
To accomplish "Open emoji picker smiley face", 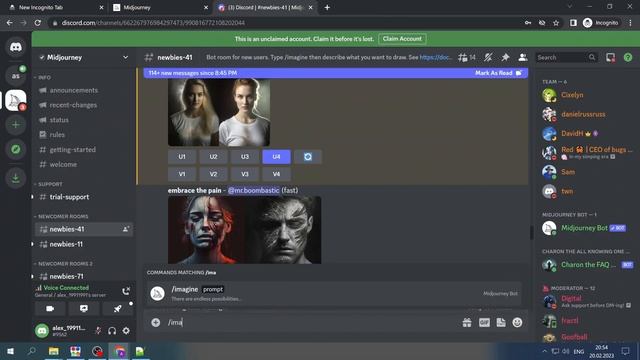I will tap(517, 322).
